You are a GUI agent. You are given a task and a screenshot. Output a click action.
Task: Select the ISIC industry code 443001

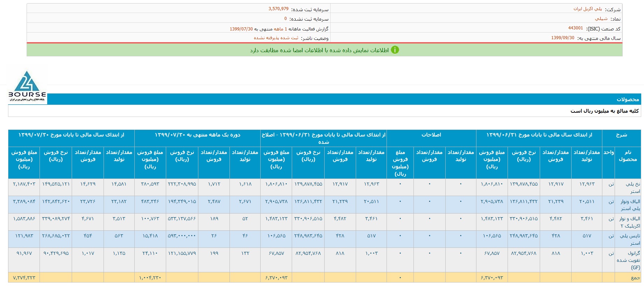tap(575, 28)
